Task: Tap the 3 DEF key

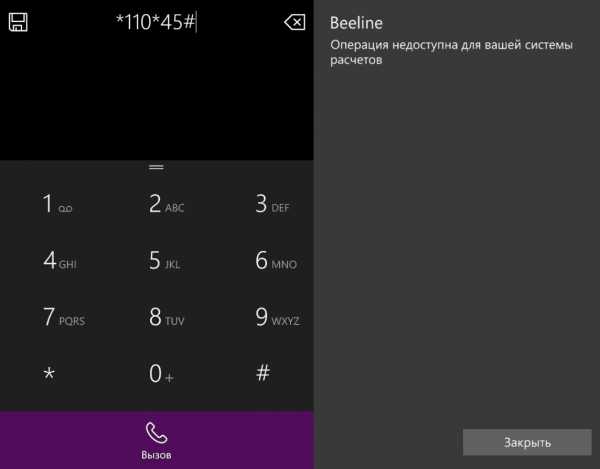Action: coord(271,204)
